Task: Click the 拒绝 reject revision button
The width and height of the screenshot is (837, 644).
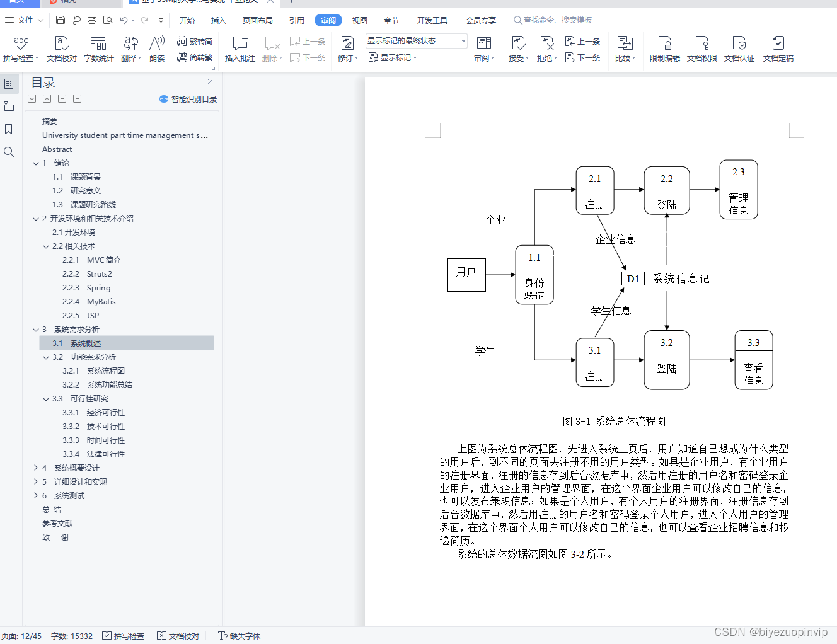Action: 545,49
